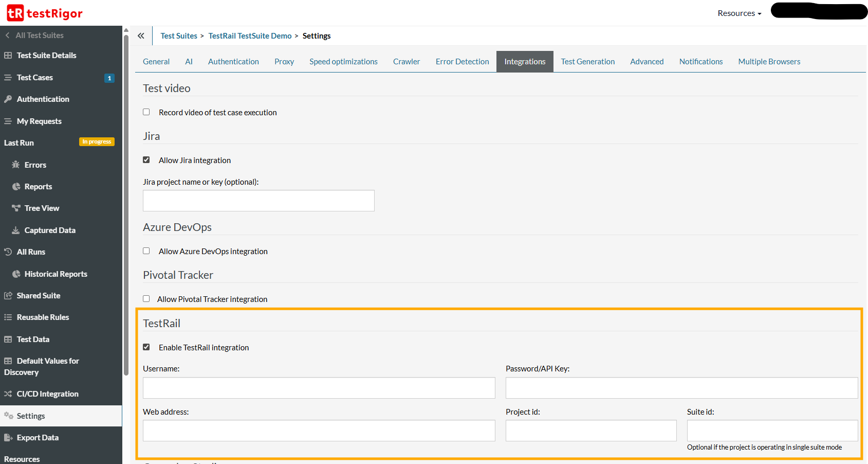The image size is (868, 464).
Task: Check Allow Azure DevOps integration
Action: coord(146,251)
